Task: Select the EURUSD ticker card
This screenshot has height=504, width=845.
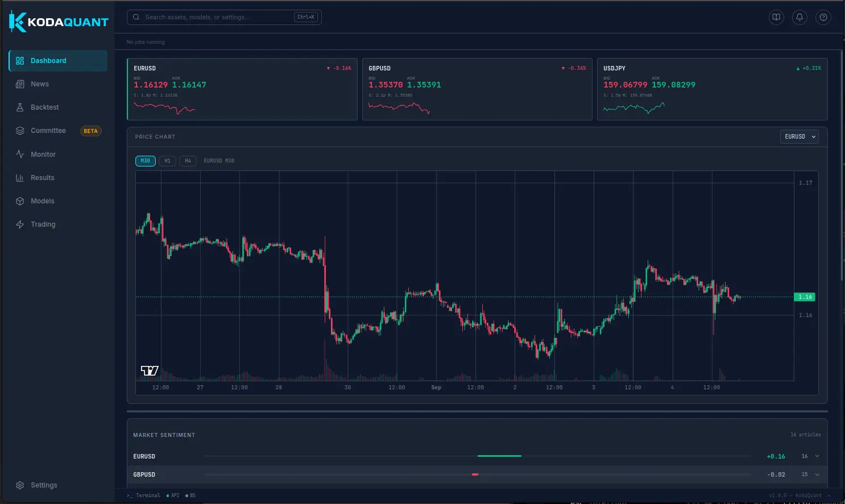Action: 242,89
